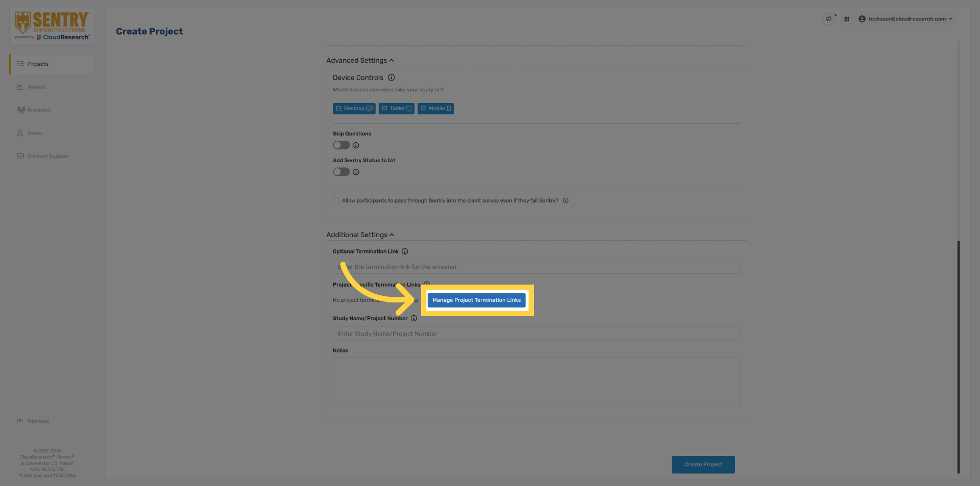
Task: Open the app grid launcher icon
Action: 846,19
